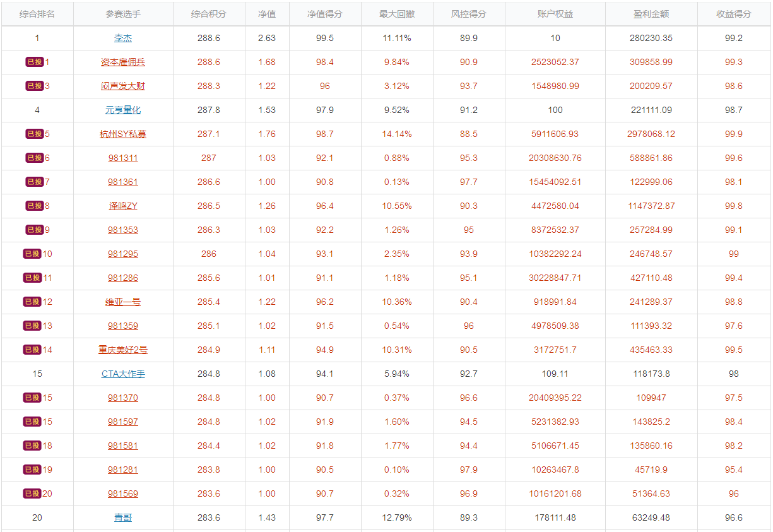773x532 pixels.
Task: Select the account equity 109.11 cell
Action: coord(555,374)
